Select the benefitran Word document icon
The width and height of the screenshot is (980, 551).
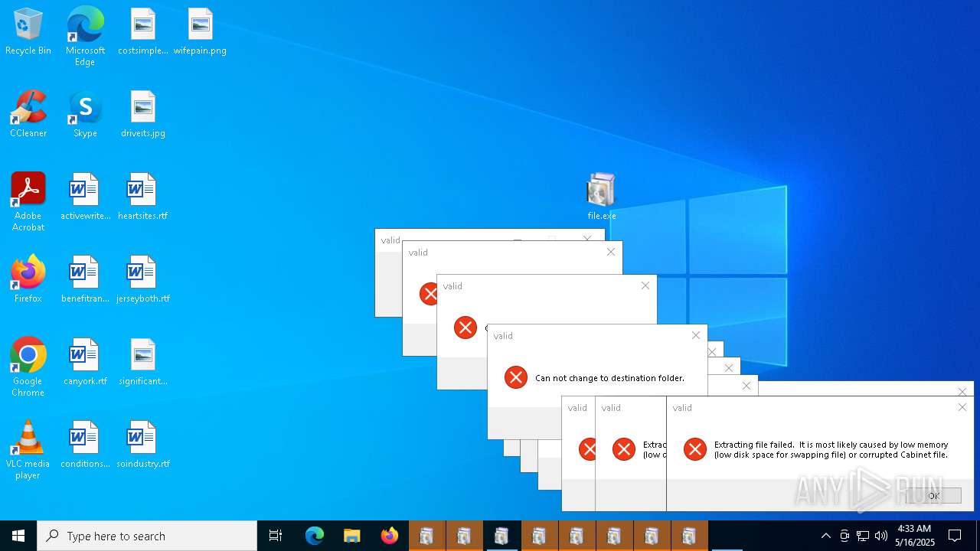(x=85, y=280)
